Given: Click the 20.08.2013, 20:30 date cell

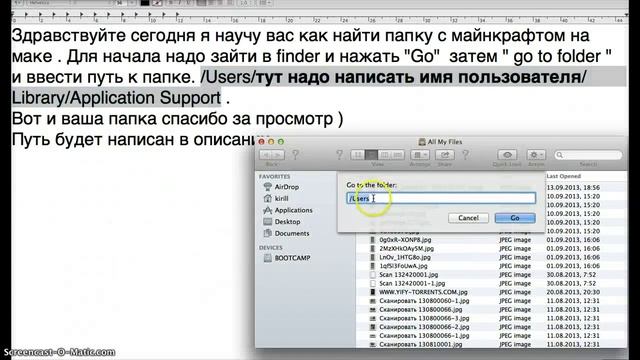Looking at the screenshot, I should coord(573,292).
